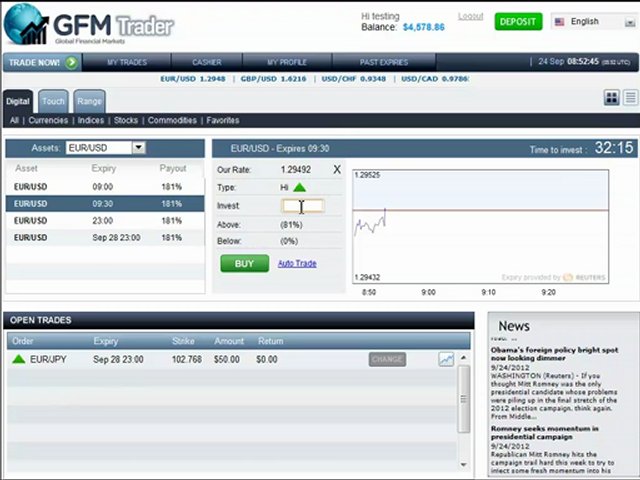
Task: Select EUR/USD row expiring 23:00
Action: pyautogui.click(x=105, y=221)
